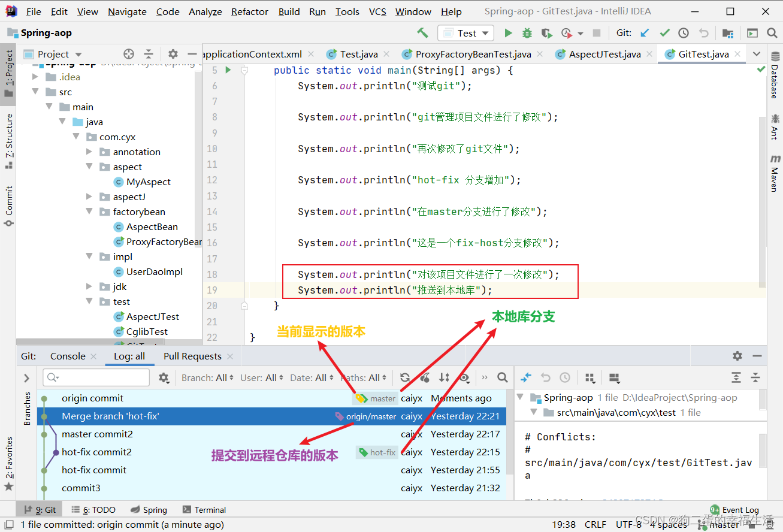Click CRLF line separator in status bar
The image size is (783, 532).
[595, 524]
